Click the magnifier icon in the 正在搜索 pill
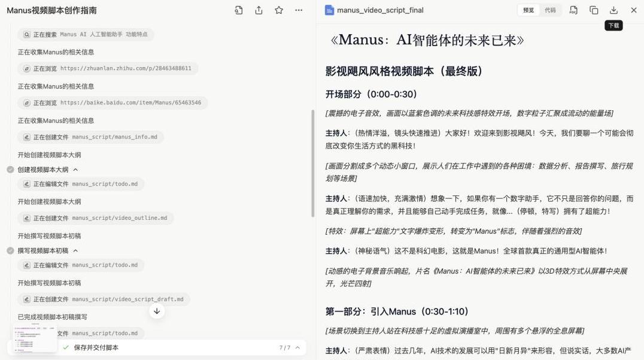Screen dimensions: 644x360 coord(26,35)
